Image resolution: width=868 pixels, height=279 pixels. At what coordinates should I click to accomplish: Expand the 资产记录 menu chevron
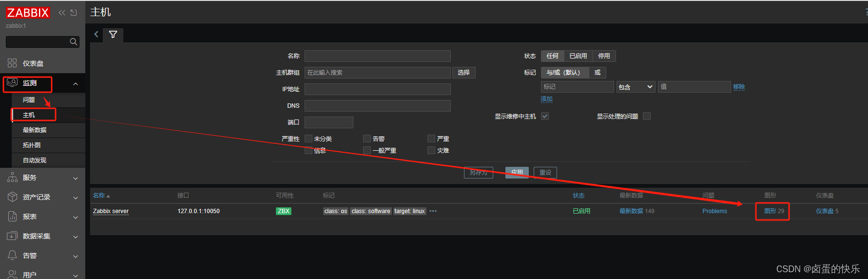coord(76,198)
